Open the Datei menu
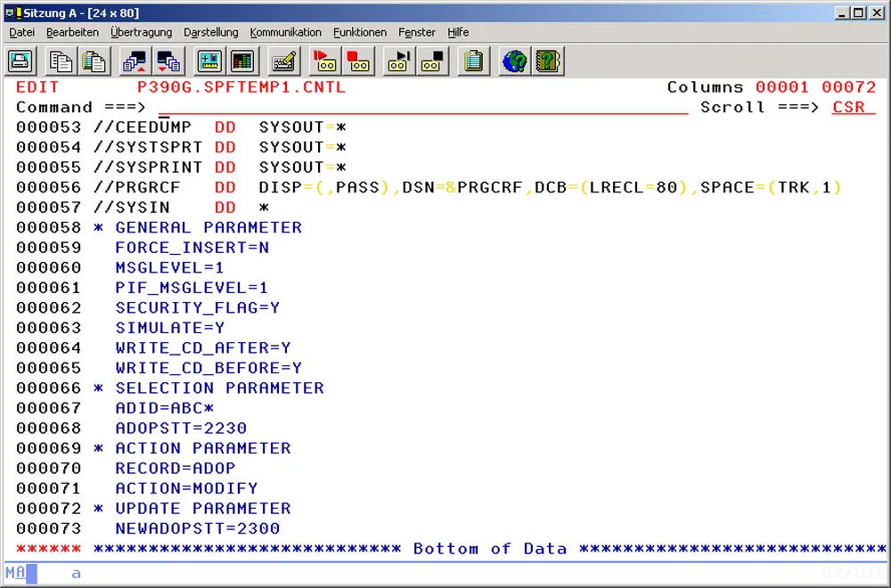Image resolution: width=891 pixels, height=588 pixels. click(21, 32)
